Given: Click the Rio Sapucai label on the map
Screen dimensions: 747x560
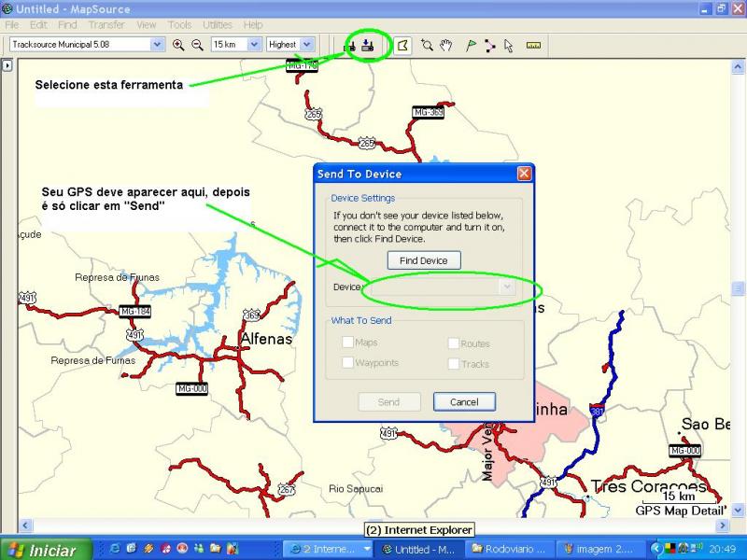Looking at the screenshot, I should pyautogui.click(x=356, y=488).
